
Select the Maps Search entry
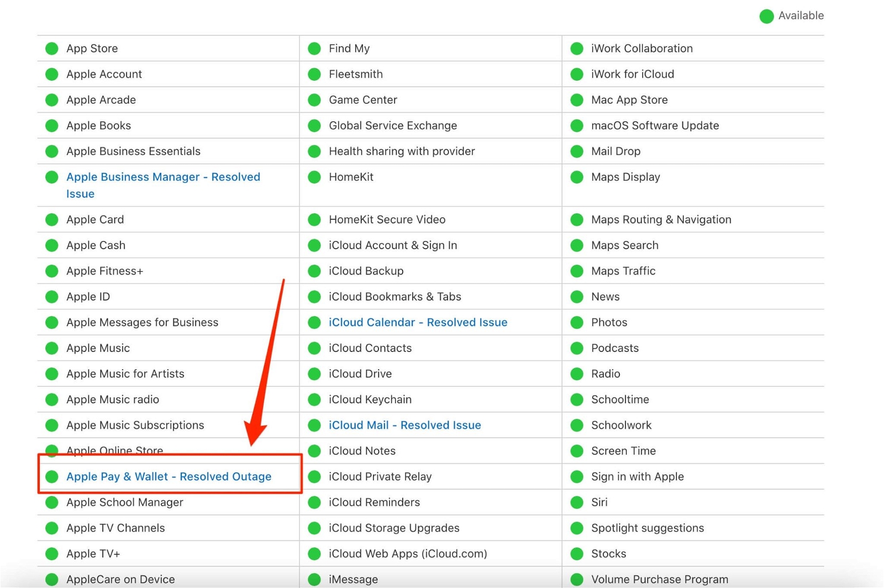[624, 245]
